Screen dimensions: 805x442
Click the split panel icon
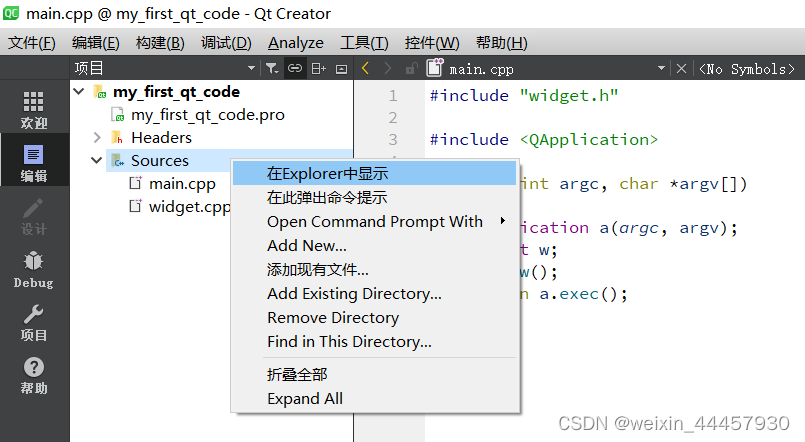pos(319,68)
